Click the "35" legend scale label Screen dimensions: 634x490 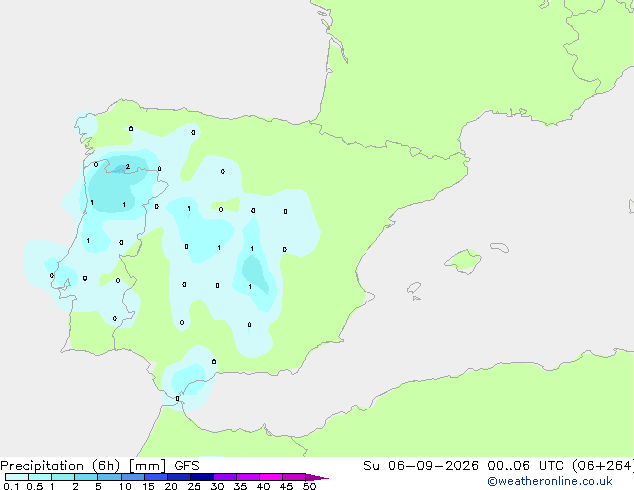(240, 486)
